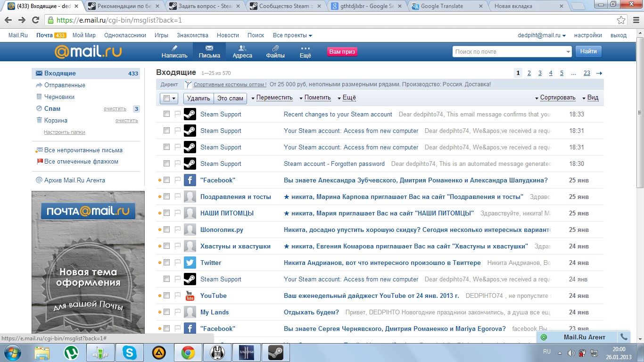This screenshot has height=362, width=644.
Task: Open the Адреса contacts icon
Action: [242, 48]
